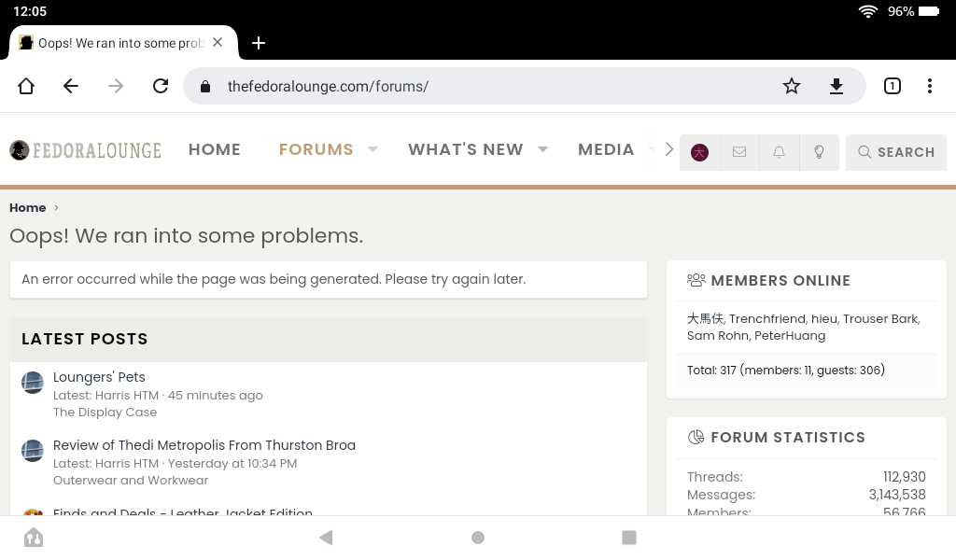Screen dimensions: 956x560
Task: Open Outerwear and Workwear forum link
Action: tap(131, 480)
